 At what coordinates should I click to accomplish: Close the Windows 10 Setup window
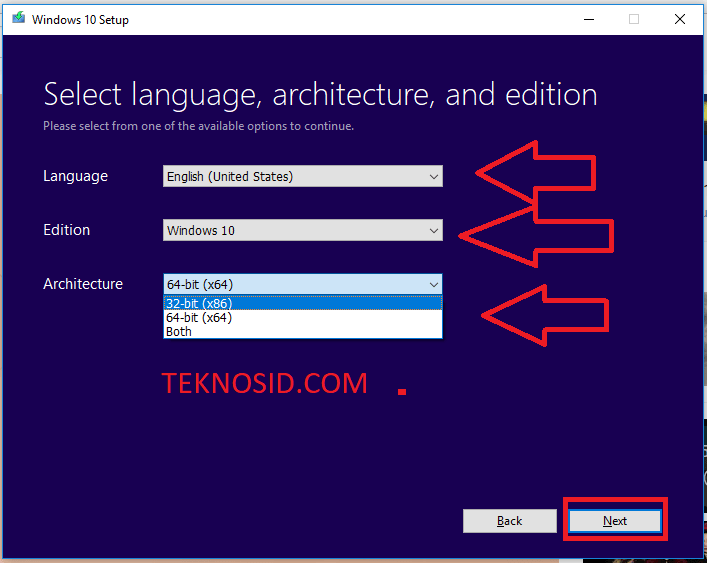click(x=680, y=19)
